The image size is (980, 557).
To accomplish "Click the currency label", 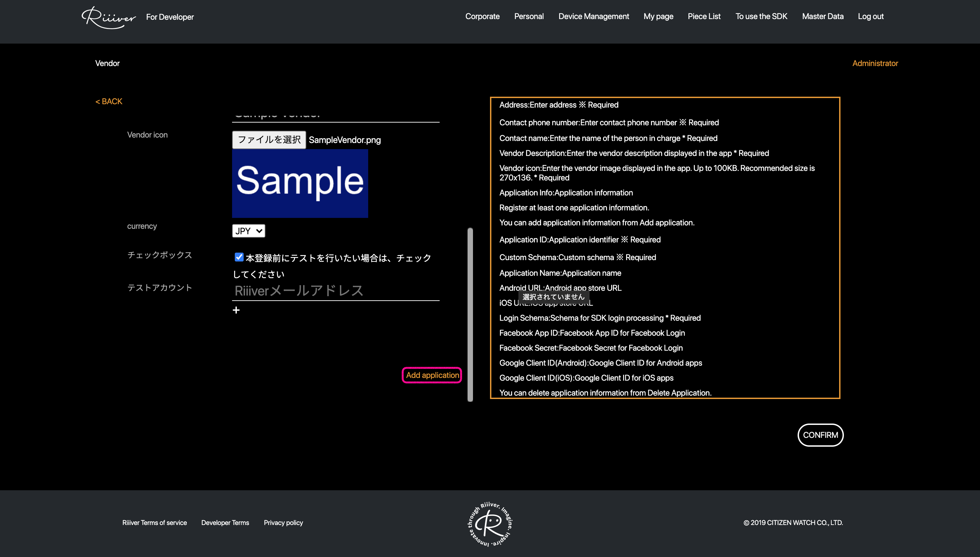I will click(142, 226).
